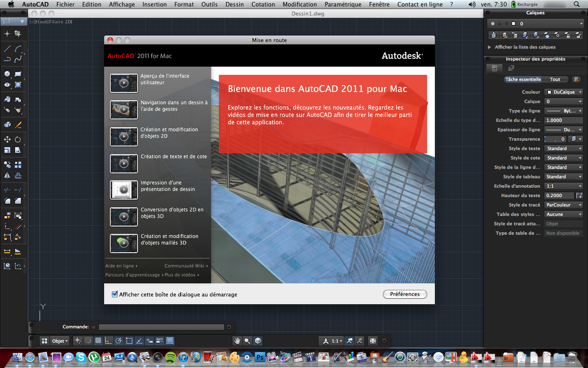The height and width of the screenshot is (368, 588).
Task: Click the Make object's layer current icon
Action: pyautogui.click(x=494, y=35)
